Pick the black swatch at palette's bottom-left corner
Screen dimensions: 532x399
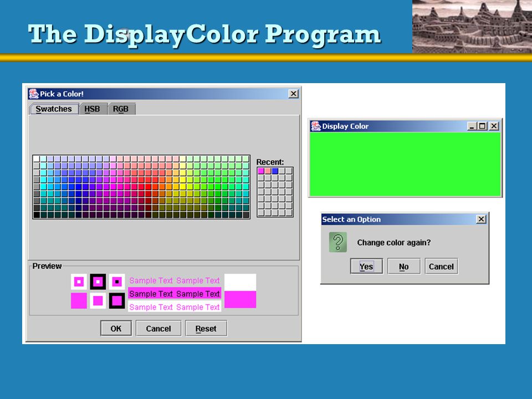(37, 215)
